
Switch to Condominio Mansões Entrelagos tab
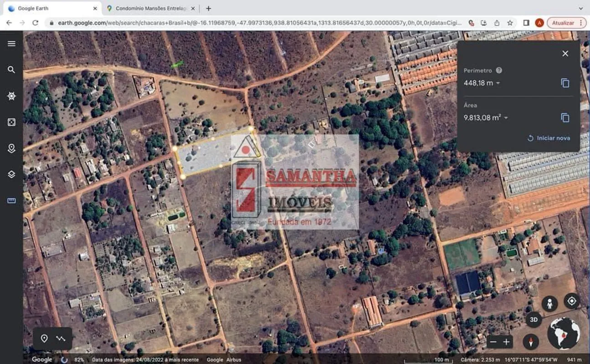pyautogui.click(x=150, y=8)
